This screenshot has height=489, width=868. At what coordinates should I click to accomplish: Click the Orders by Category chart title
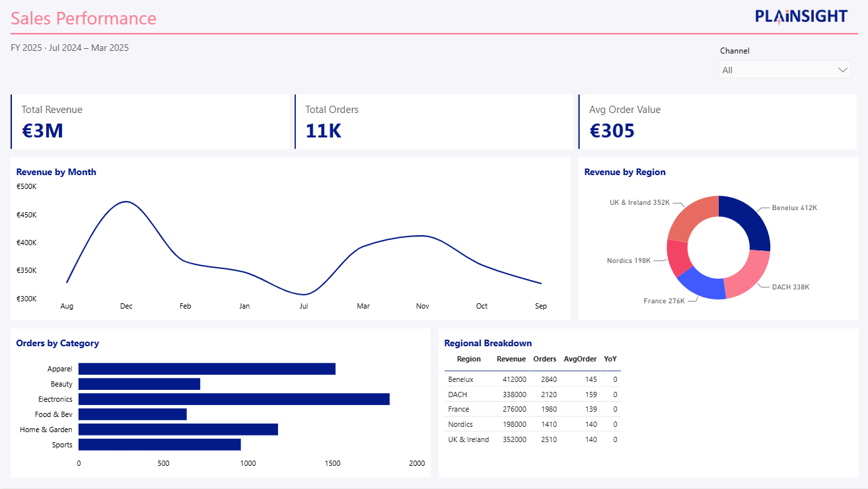57,343
